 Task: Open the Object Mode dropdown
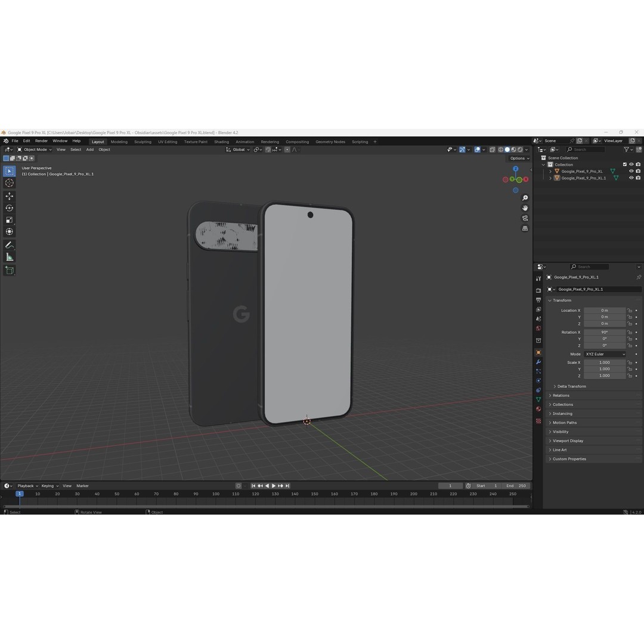[35, 150]
